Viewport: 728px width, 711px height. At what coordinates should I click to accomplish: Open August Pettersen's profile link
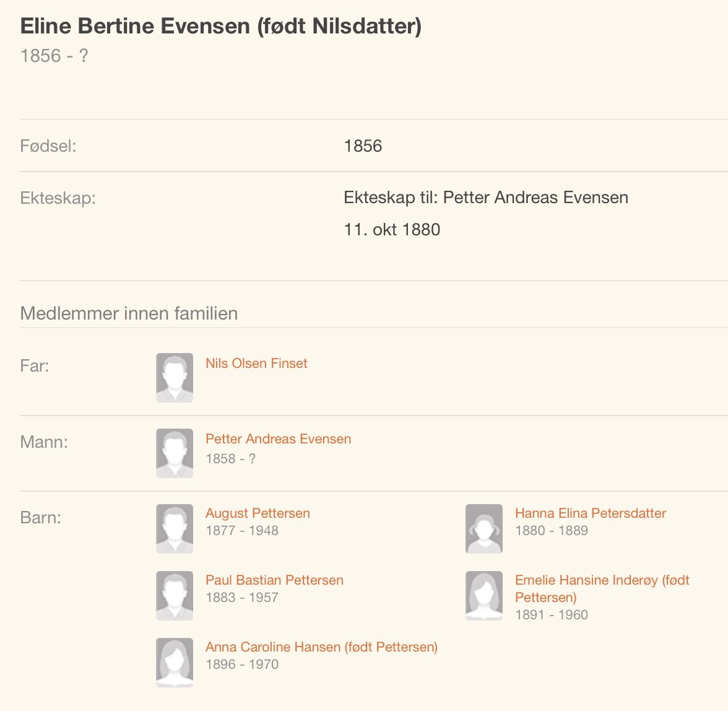click(x=258, y=513)
